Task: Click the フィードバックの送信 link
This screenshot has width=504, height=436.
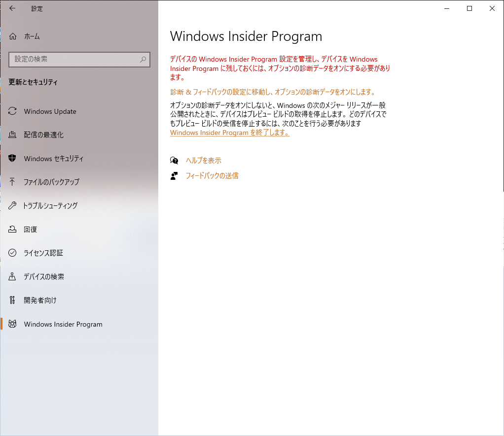Action: (212, 175)
